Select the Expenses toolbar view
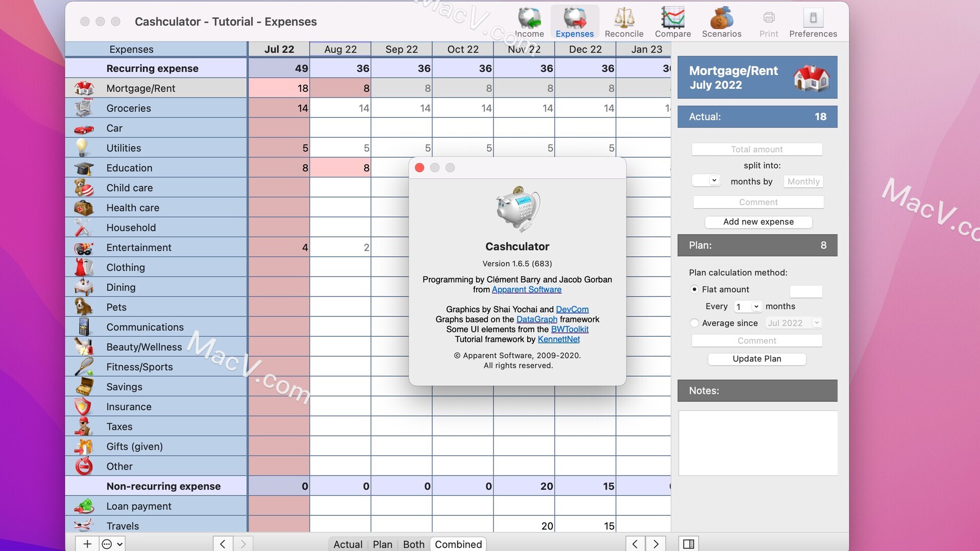Viewport: 980px width, 551px height. [x=575, y=22]
